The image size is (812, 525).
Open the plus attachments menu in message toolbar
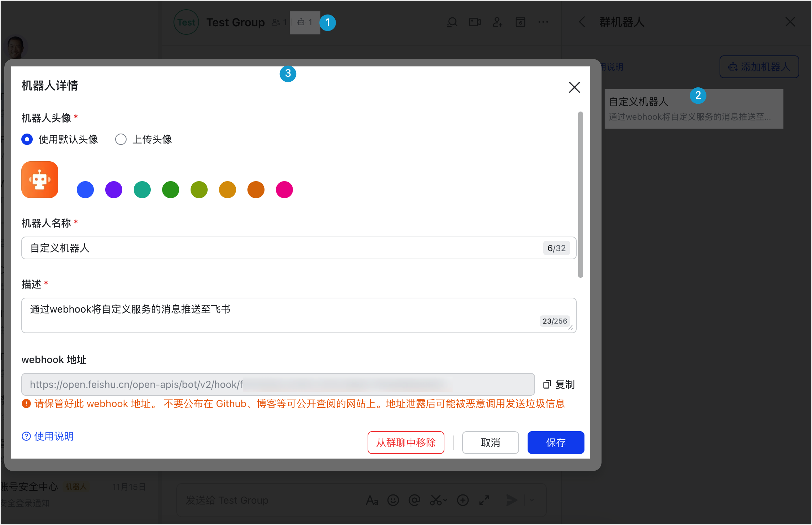(x=463, y=500)
